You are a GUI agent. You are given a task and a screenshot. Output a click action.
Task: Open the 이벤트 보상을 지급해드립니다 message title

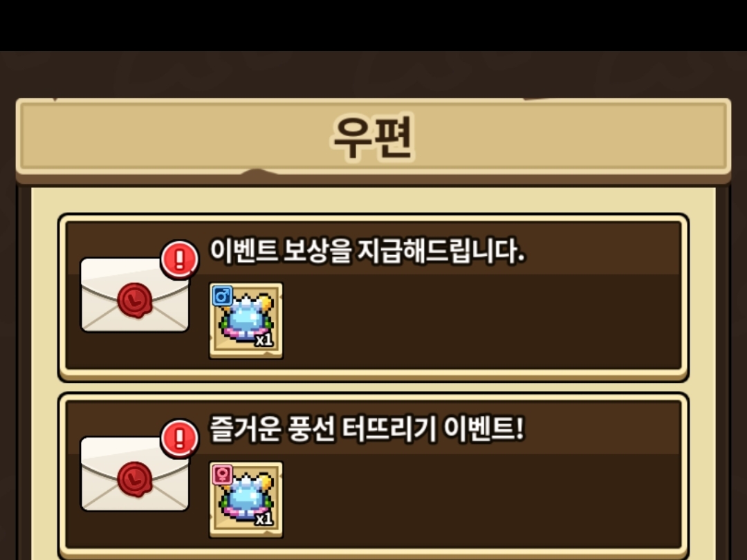(367, 250)
